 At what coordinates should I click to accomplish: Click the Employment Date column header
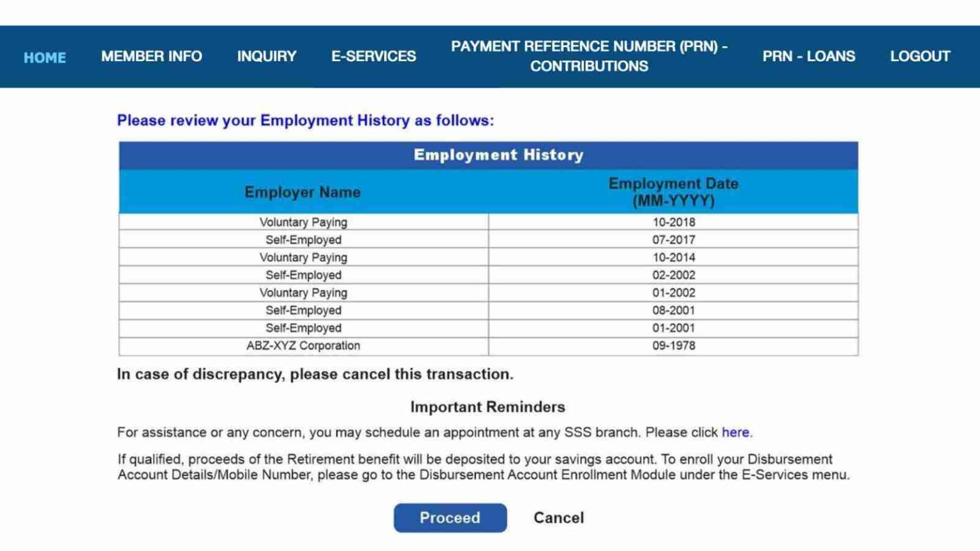tap(672, 191)
